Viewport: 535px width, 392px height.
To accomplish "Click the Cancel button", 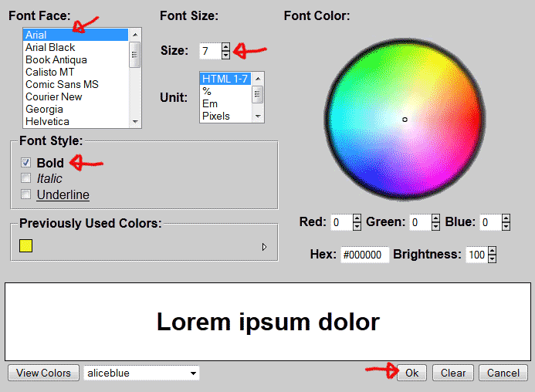I will [x=503, y=373].
